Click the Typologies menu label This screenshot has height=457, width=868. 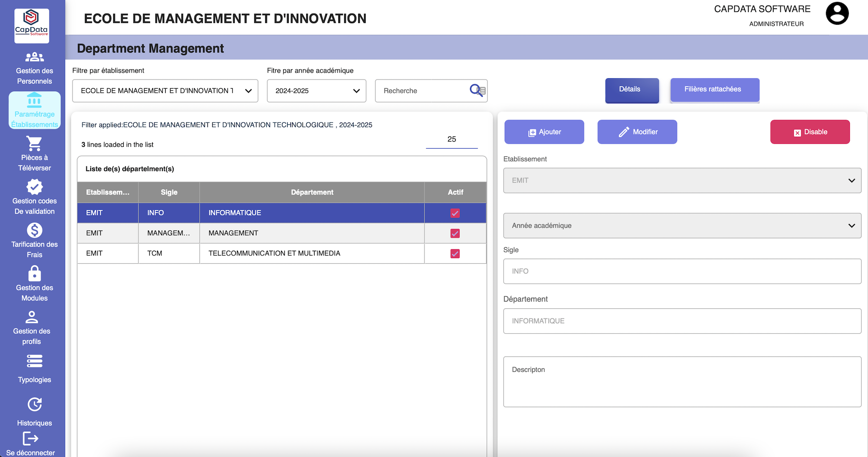pyautogui.click(x=35, y=380)
